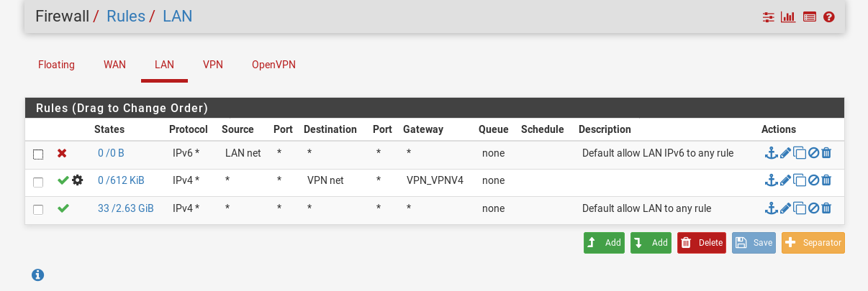This screenshot has width=868, height=291.
Task: Copy the Default allow LAN to any rule
Action: pyautogui.click(x=799, y=208)
